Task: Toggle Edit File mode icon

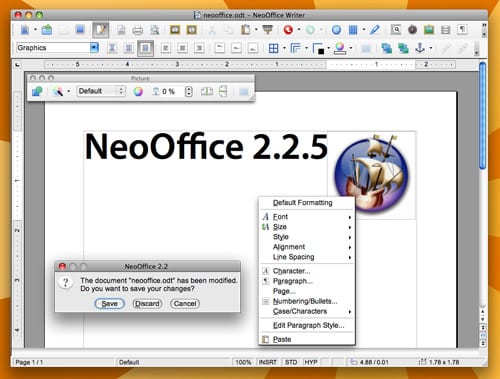Action: pyautogui.click(x=100, y=30)
